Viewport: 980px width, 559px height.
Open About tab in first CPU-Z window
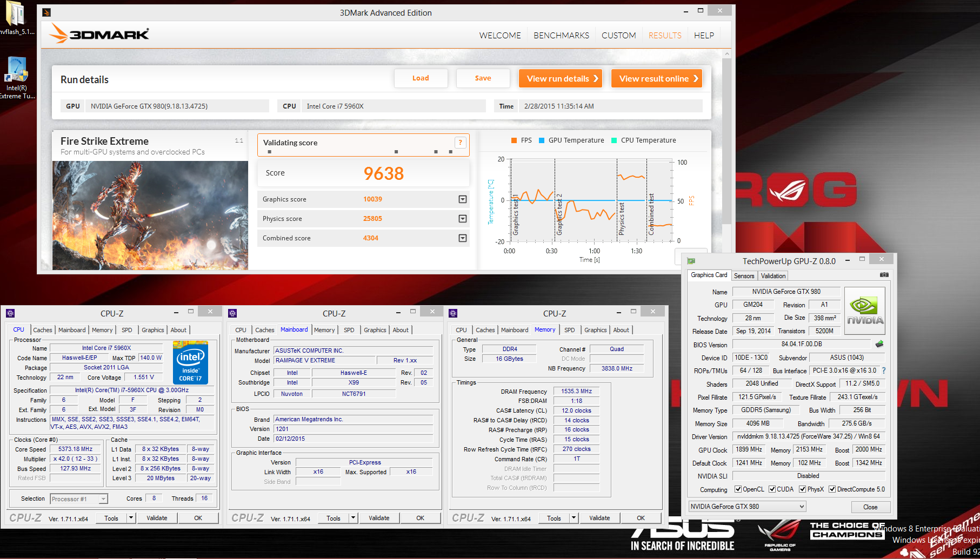click(178, 330)
